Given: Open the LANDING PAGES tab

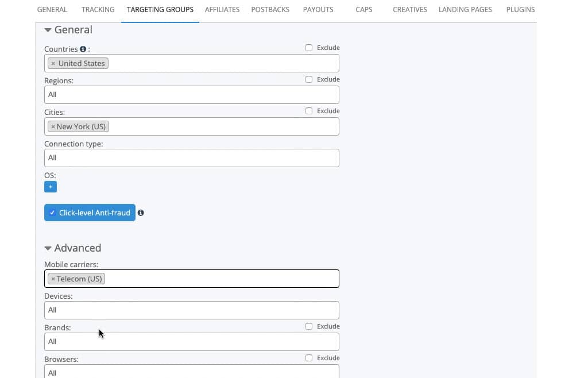Looking at the screenshot, I should [465, 9].
